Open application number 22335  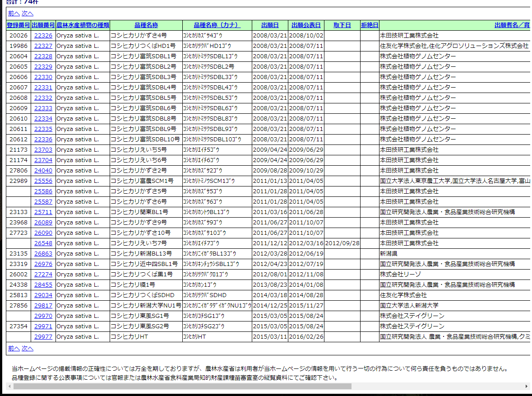pyautogui.click(x=43, y=129)
